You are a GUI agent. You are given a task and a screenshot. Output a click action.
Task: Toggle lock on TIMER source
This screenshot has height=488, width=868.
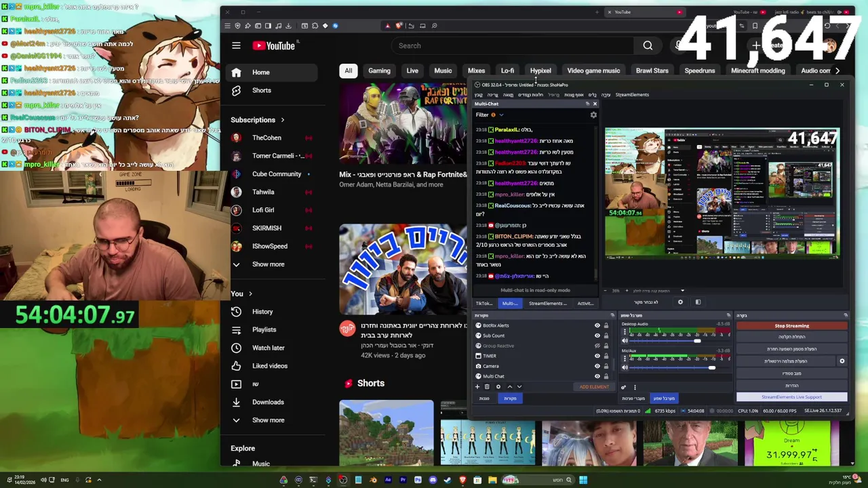coord(606,356)
